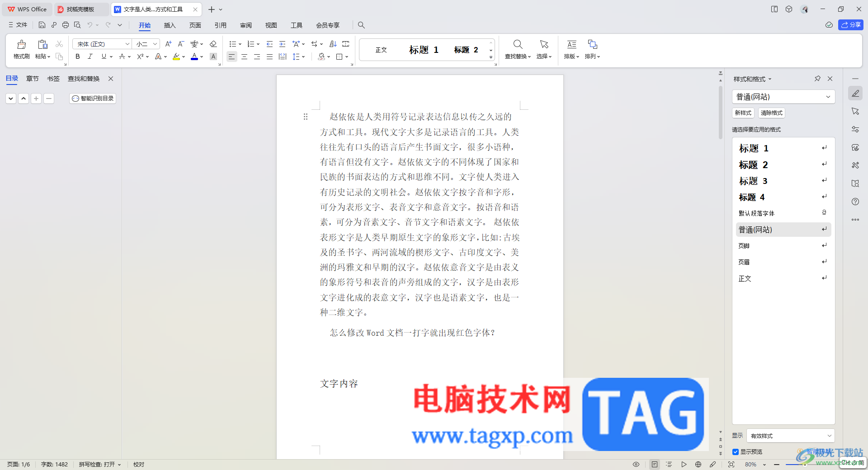Click the Arrange objects icon
Viewport: 868px width, 470px height.
592,44
